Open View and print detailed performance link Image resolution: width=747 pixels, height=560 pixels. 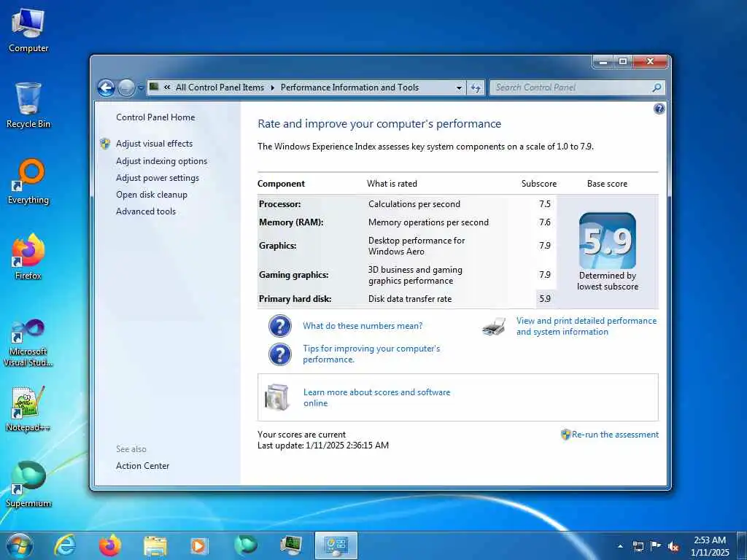tap(587, 326)
